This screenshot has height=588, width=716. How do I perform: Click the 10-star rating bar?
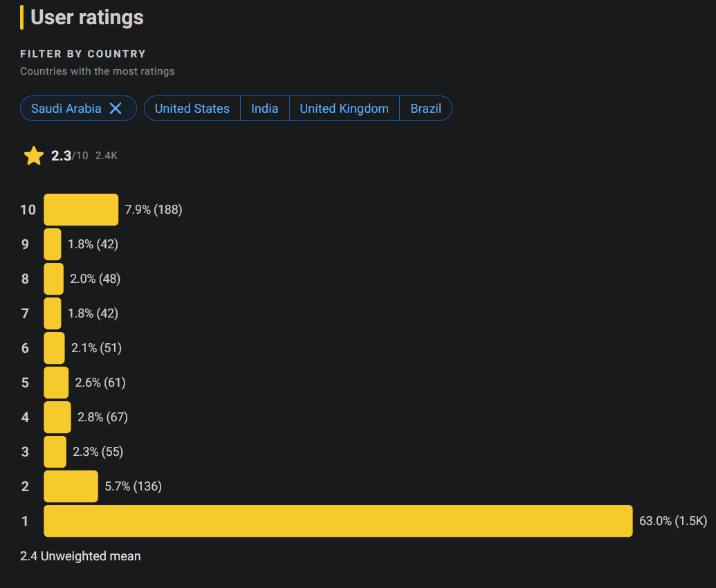(x=81, y=210)
